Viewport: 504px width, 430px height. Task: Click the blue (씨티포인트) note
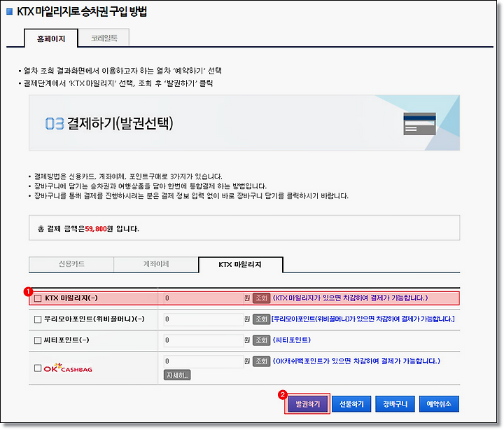click(x=291, y=340)
